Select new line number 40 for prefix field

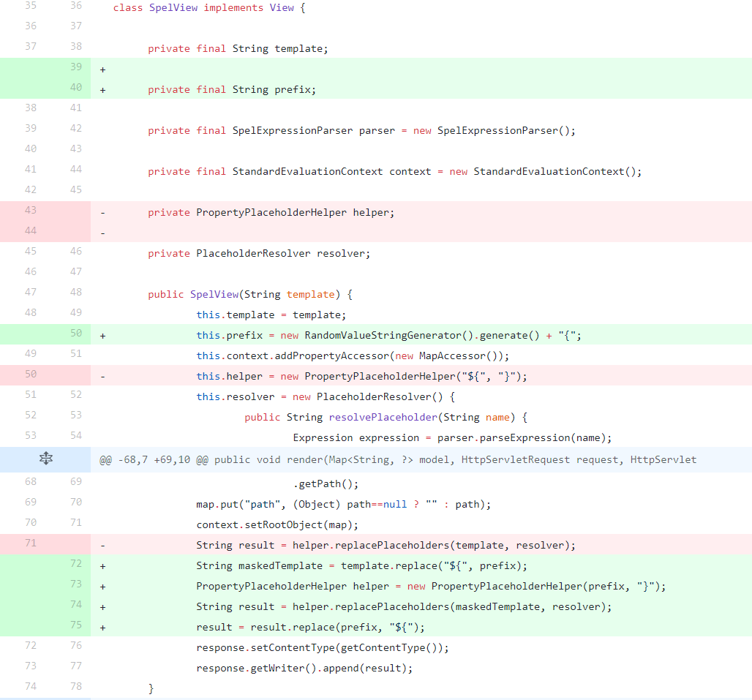[x=76, y=88]
